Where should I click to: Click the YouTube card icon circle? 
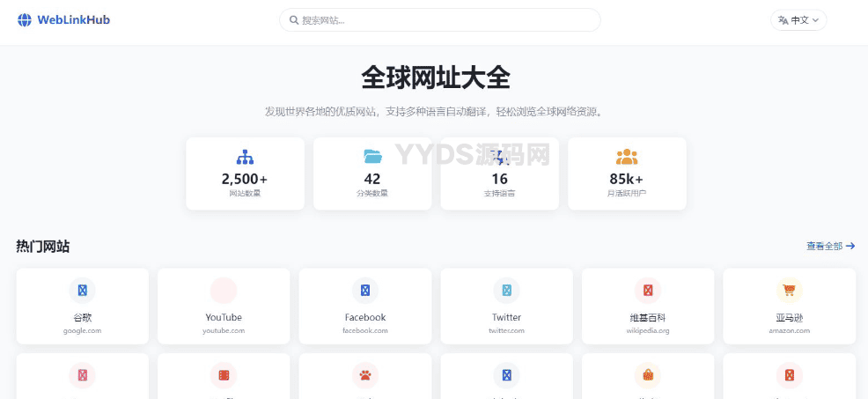(224, 291)
